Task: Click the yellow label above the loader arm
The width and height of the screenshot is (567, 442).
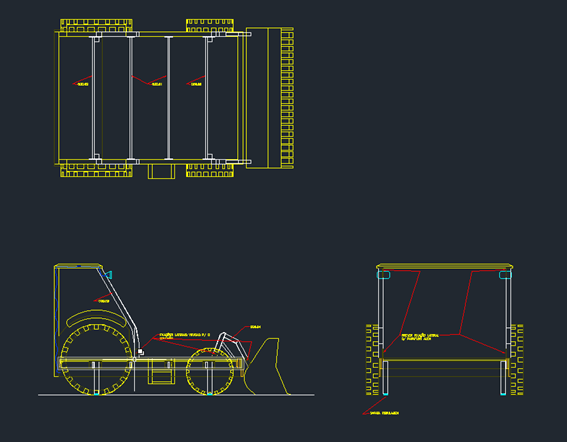Action: click(255, 327)
